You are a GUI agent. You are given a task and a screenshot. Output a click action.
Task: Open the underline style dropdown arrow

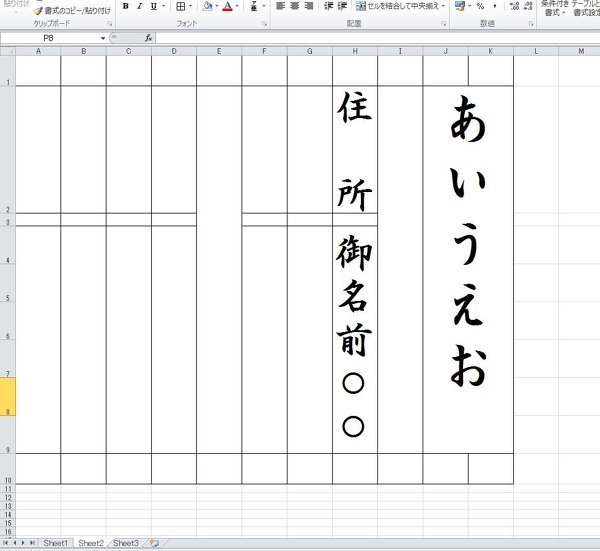point(163,6)
